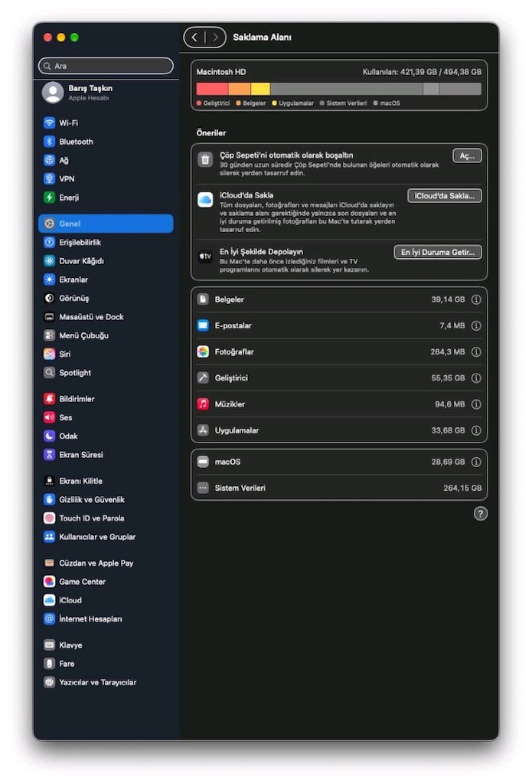The height and width of the screenshot is (784, 532).
Task: Click the Apple TV icon in suggestions
Action: pyautogui.click(x=205, y=256)
